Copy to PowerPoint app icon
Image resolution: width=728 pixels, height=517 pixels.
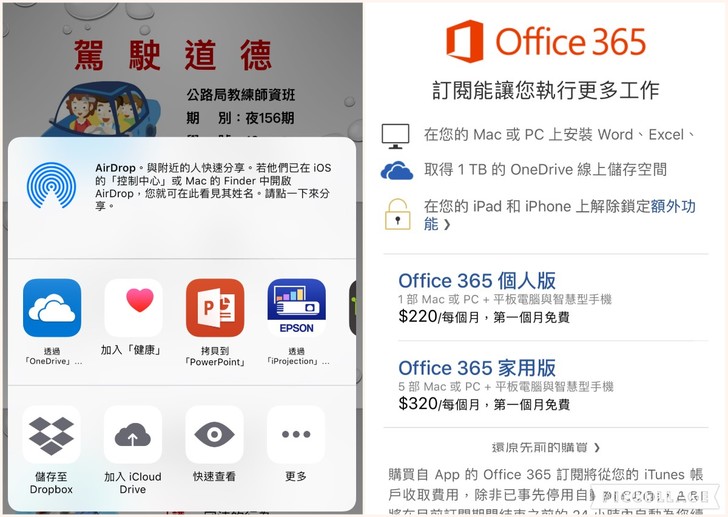215,308
